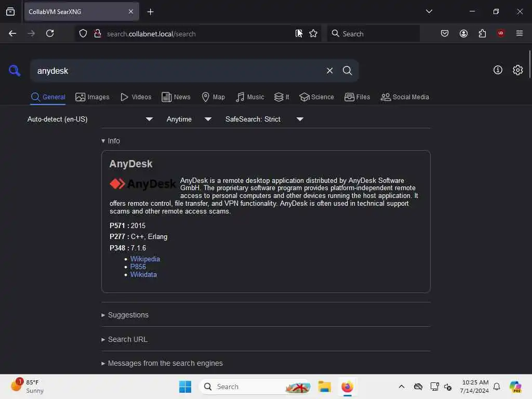This screenshot has height=399, width=532.
Task: Select the General category tab
Action: [48, 97]
